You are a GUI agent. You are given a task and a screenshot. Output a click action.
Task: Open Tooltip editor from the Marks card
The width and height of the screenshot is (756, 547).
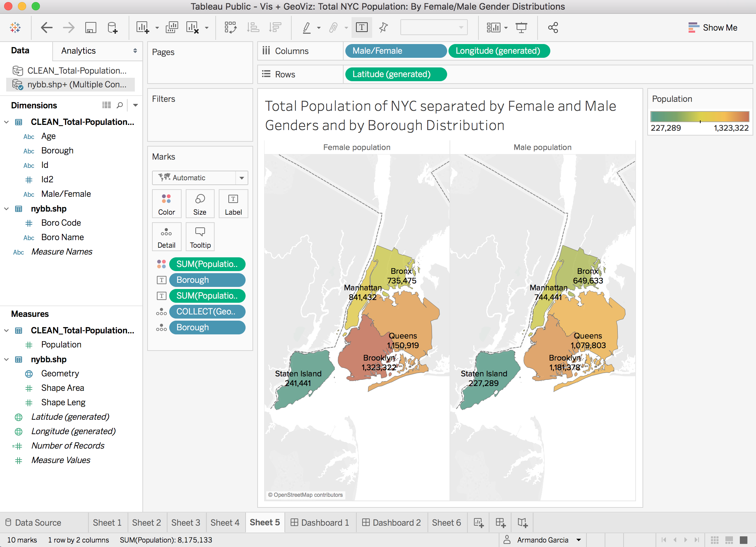pyautogui.click(x=200, y=237)
